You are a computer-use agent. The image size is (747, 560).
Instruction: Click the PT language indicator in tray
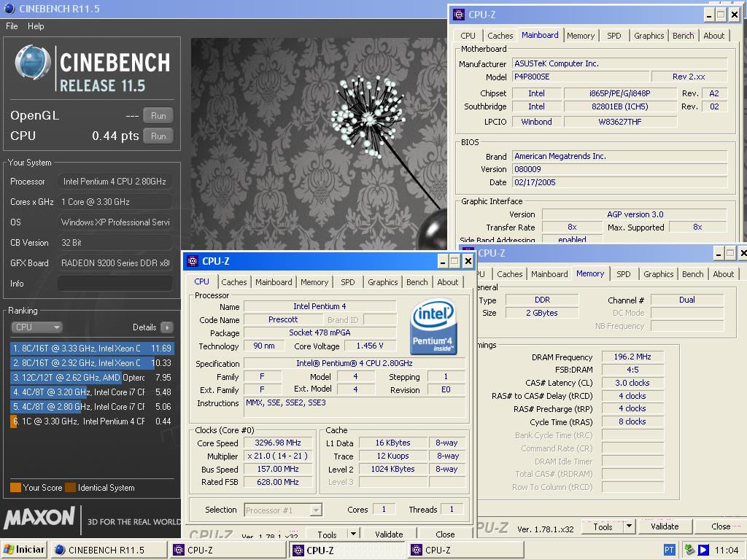click(x=669, y=551)
